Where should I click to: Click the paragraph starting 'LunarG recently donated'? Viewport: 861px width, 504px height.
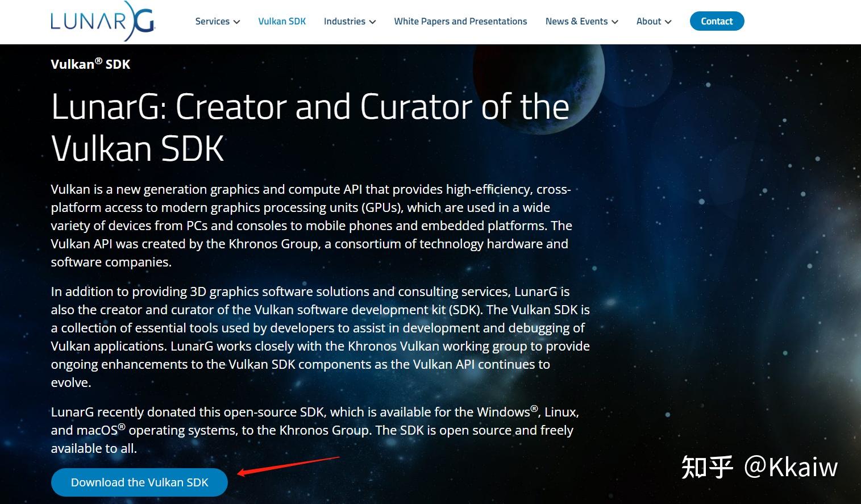point(315,430)
